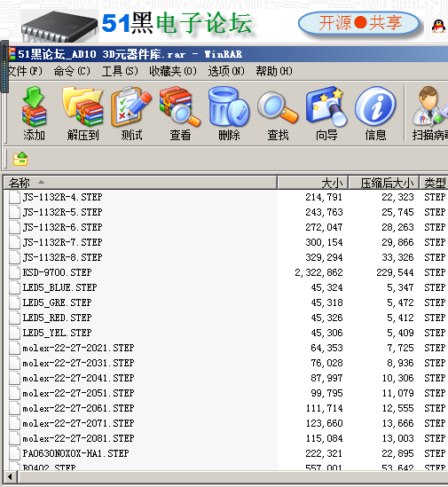Select file molex-22-27-2071.STEP
The image size is (448, 487).
click(78, 423)
